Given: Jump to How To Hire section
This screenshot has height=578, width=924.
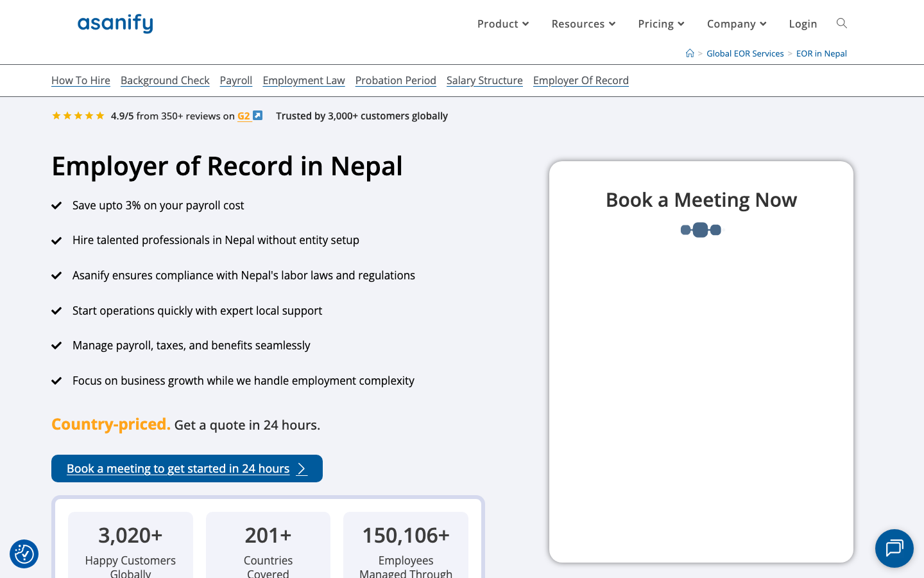Looking at the screenshot, I should pos(81,80).
